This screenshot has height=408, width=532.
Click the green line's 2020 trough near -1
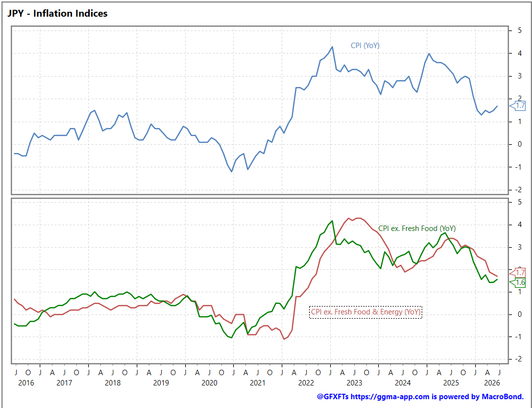(231, 337)
